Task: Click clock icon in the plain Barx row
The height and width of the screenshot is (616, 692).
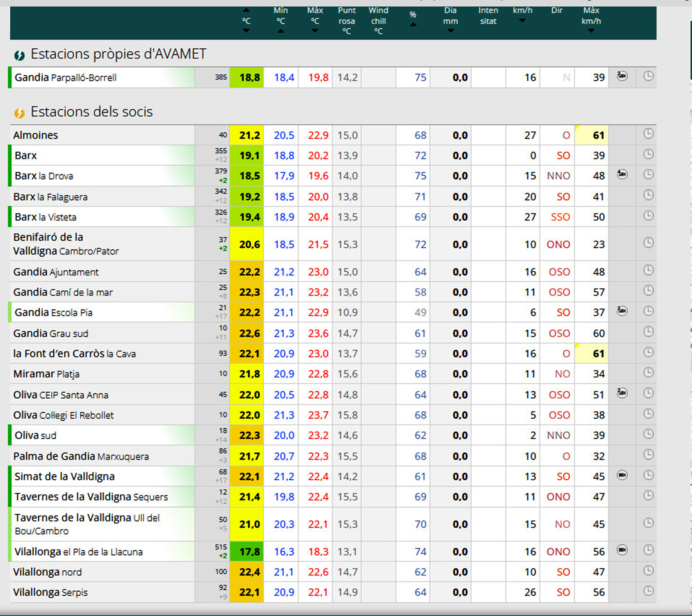Action: pos(648,154)
